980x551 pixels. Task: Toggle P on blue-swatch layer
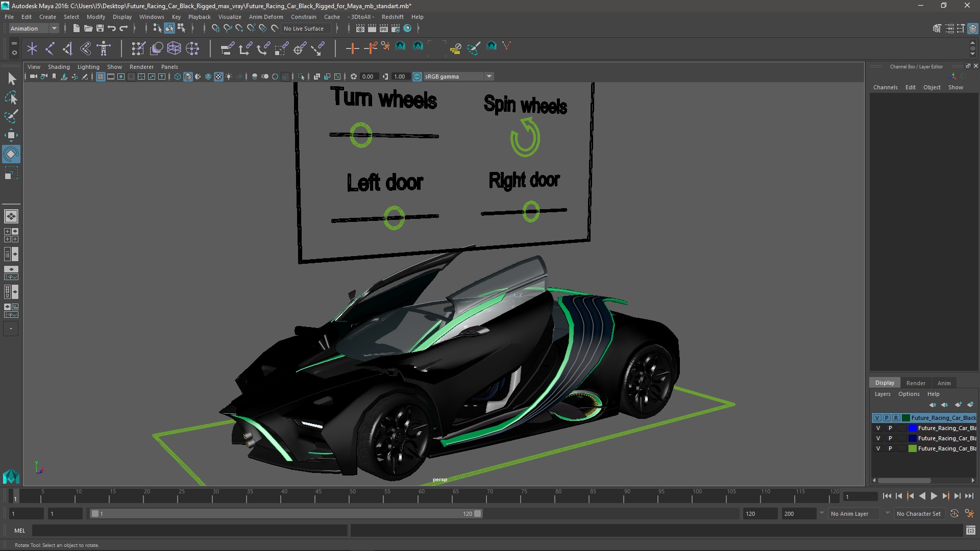pyautogui.click(x=890, y=428)
